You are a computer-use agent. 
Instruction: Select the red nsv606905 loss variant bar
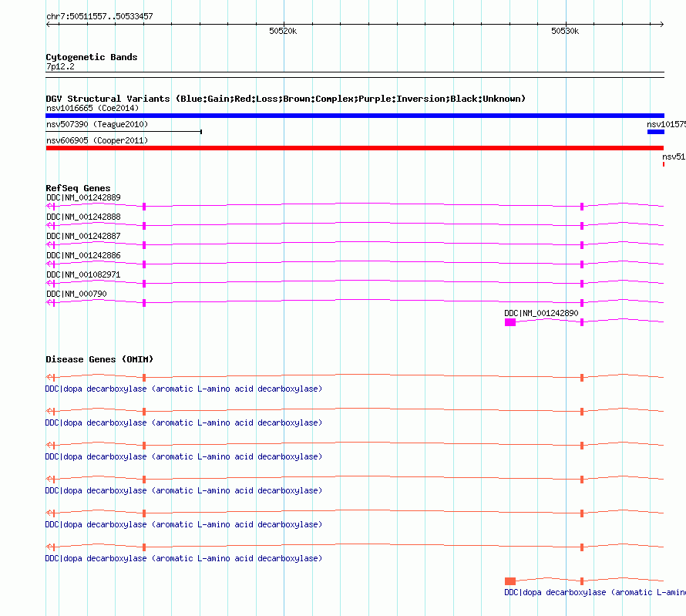(x=355, y=148)
